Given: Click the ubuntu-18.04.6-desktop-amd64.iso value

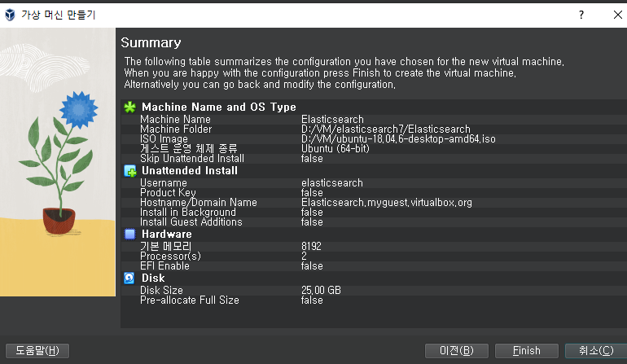Looking at the screenshot, I should 398,138.
